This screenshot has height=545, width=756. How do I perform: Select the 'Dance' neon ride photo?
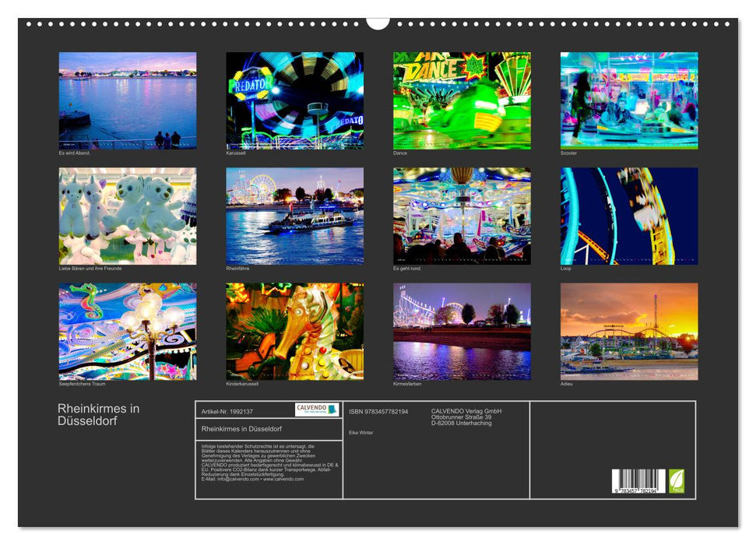[460, 100]
